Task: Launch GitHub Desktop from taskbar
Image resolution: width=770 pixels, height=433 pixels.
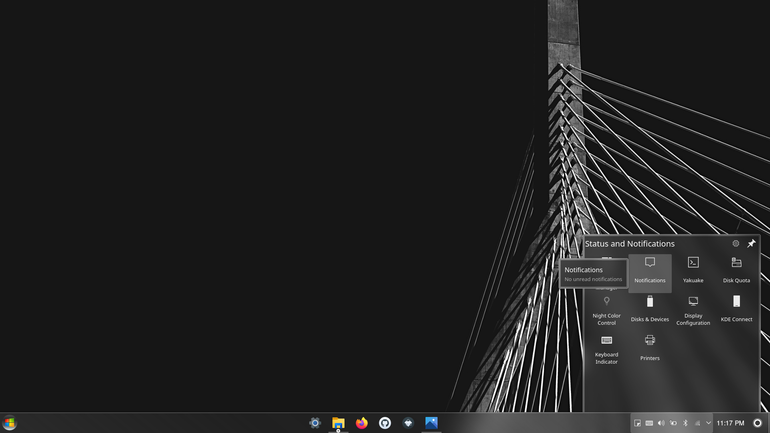Action: (x=385, y=423)
